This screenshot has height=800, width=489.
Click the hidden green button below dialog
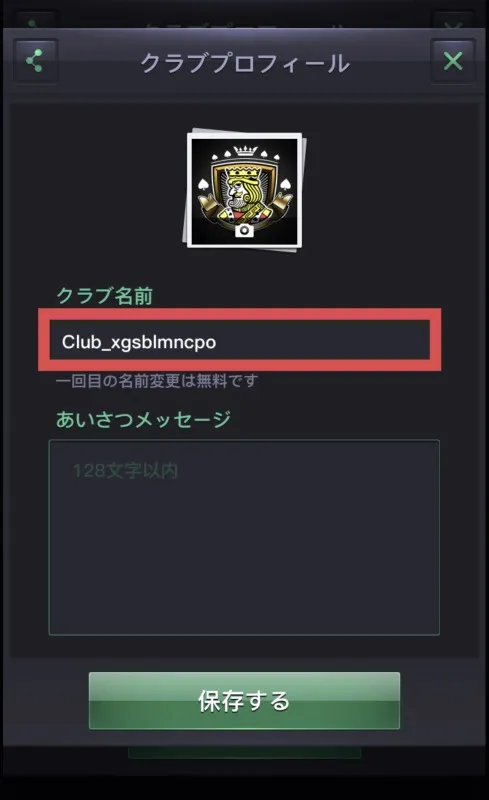coord(244,752)
